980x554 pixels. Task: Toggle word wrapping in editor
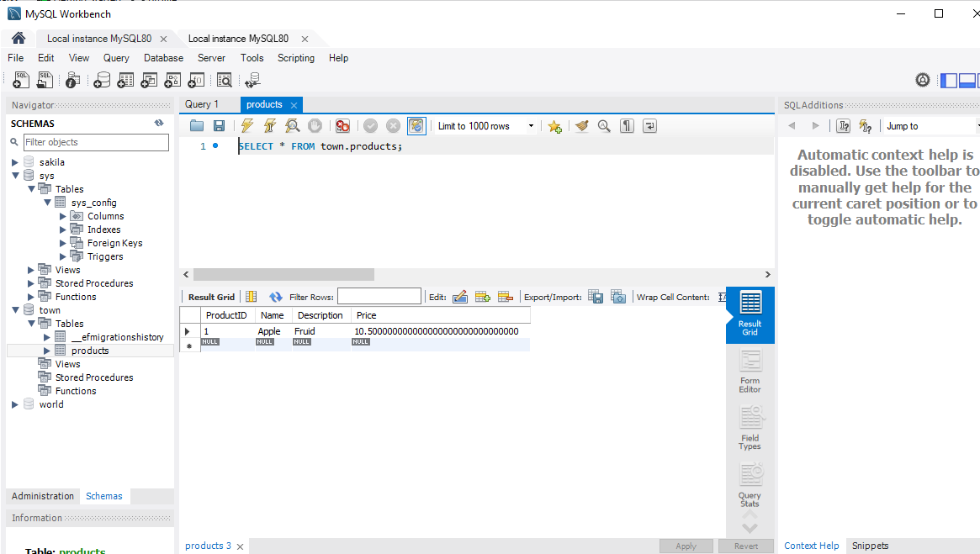pyautogui.click(x=650, y=125)
